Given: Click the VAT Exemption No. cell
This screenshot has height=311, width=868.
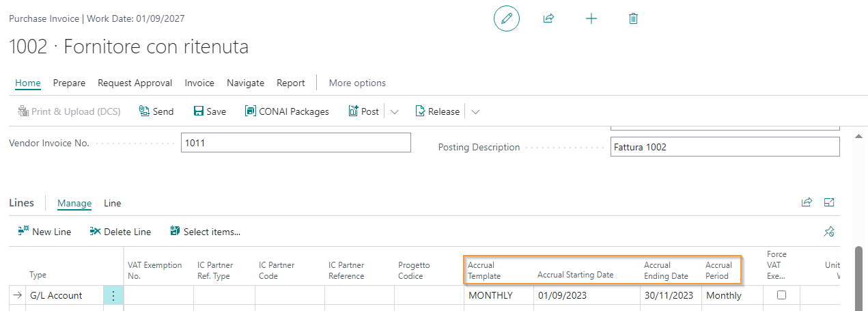Looking at the screenshot, I should [158, 295].
